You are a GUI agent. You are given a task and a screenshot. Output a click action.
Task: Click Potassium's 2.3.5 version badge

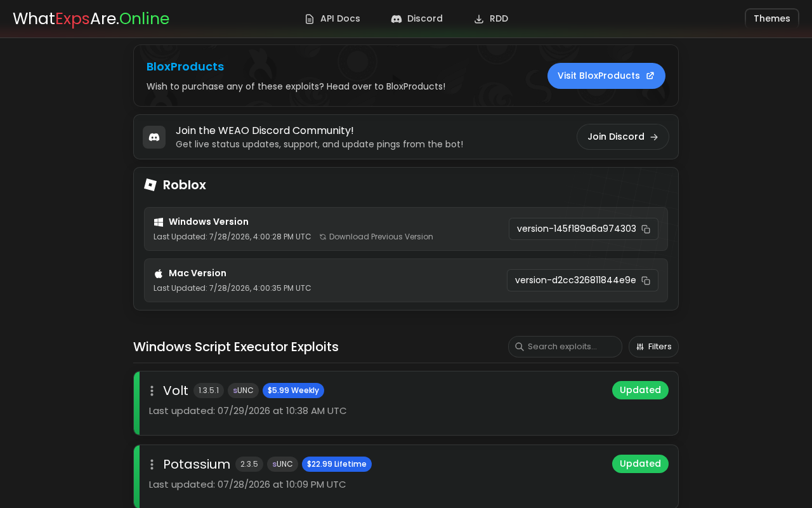249,464
